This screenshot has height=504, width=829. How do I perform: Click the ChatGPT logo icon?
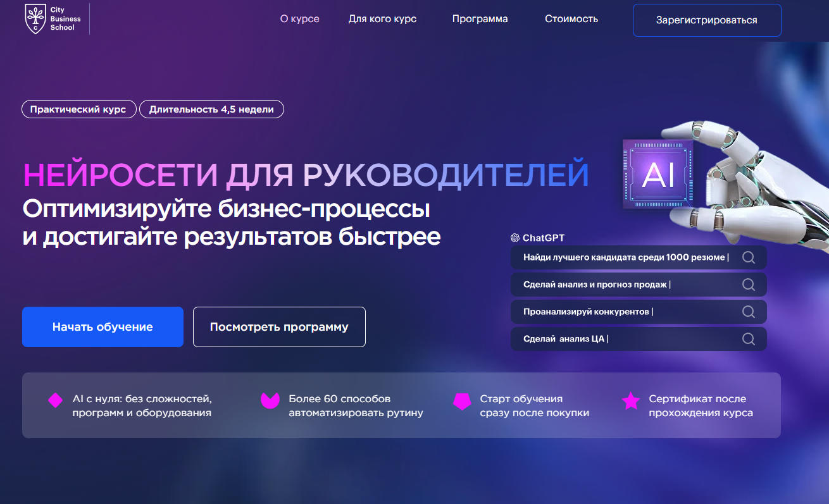515,238
